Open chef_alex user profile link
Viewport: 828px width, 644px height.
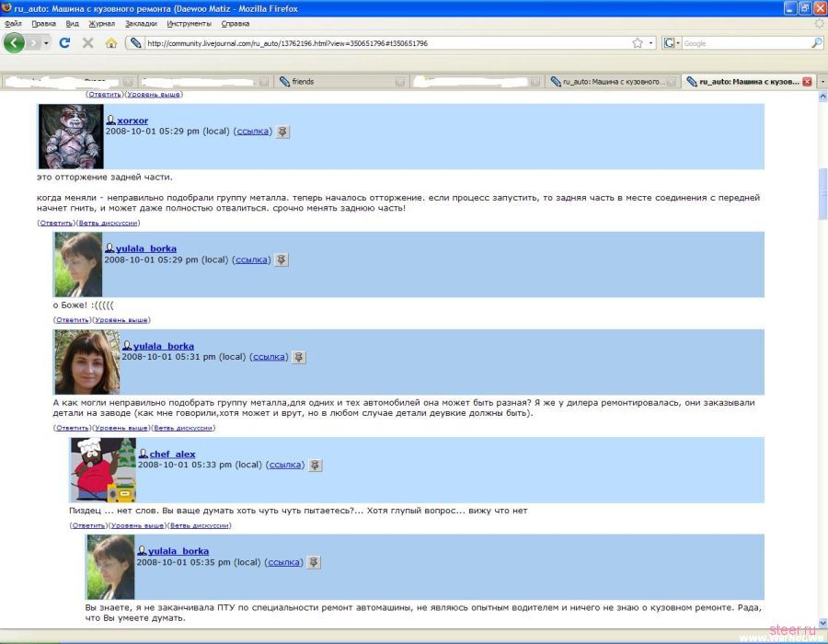click(172, 454)
